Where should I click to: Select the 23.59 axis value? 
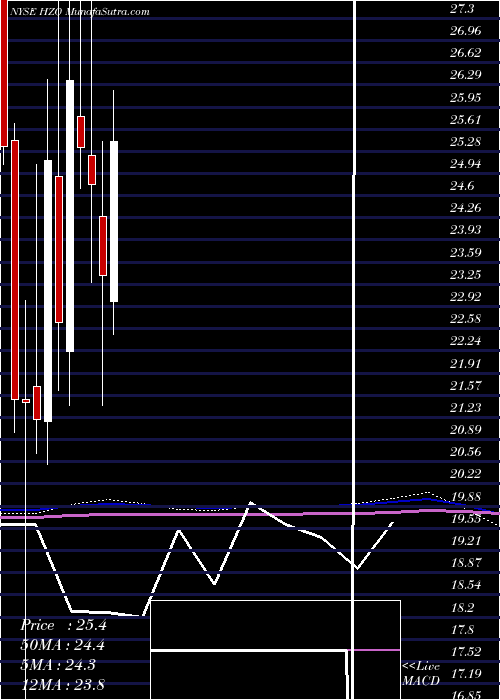(466, 253)
